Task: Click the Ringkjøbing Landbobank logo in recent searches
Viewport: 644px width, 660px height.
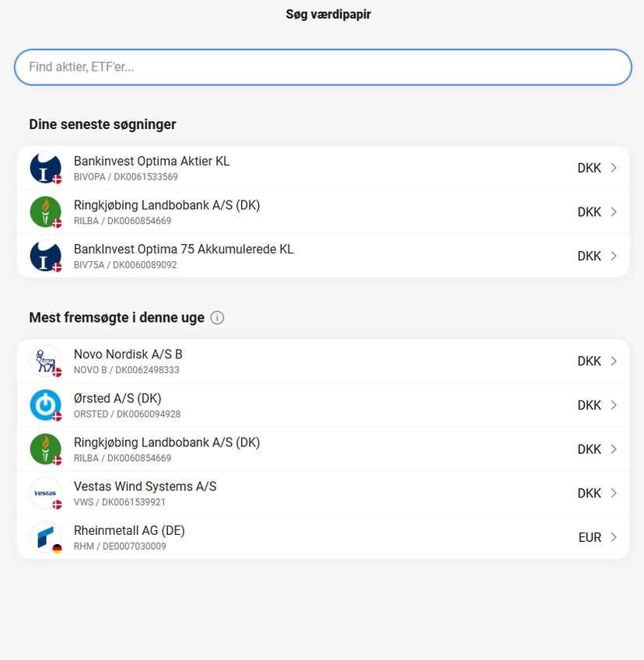Action: pyautogui.click(x=45, y=211)
